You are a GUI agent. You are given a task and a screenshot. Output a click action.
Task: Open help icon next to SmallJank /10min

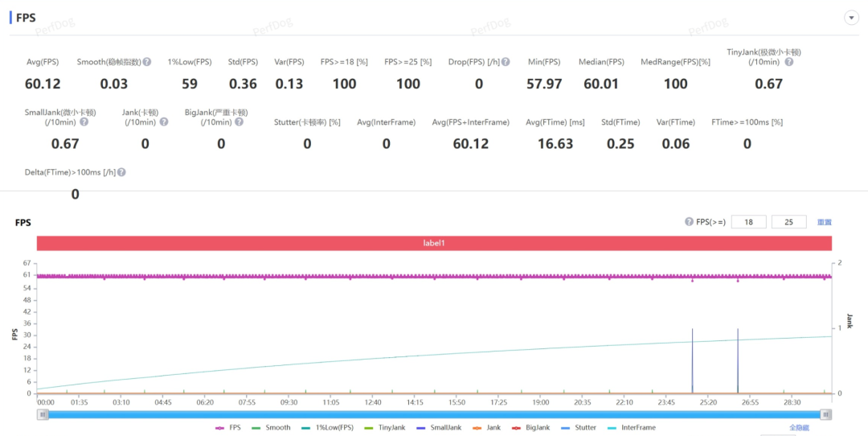[84, 122]
